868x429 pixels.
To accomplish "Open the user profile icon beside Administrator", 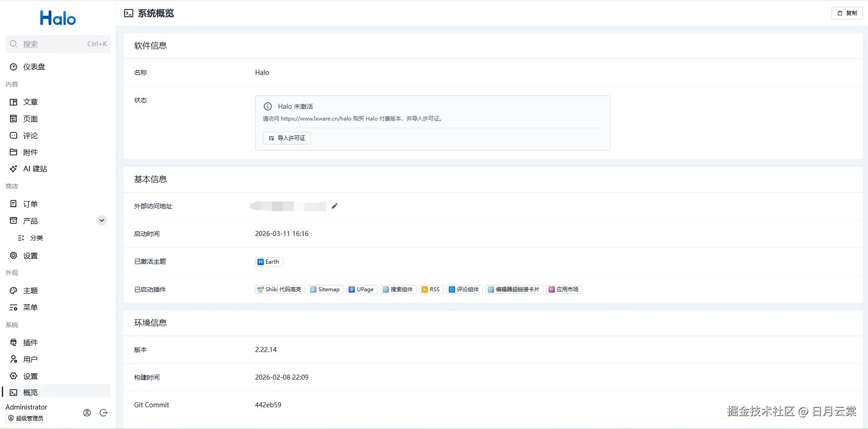I will [87, 413].
